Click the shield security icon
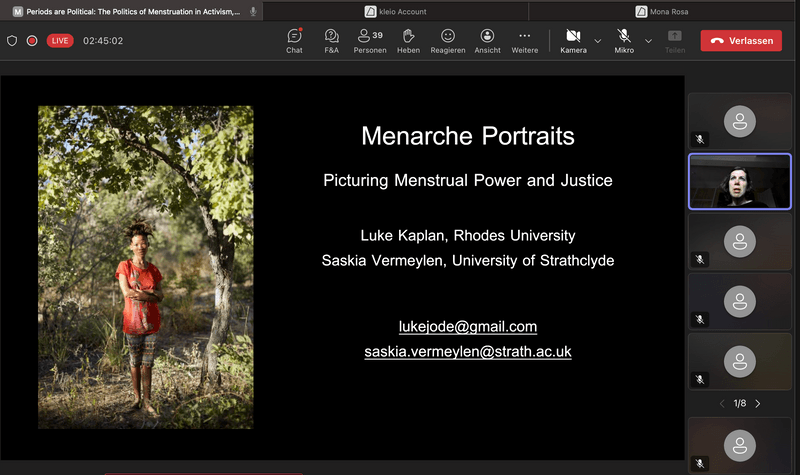 coord(12,41)
